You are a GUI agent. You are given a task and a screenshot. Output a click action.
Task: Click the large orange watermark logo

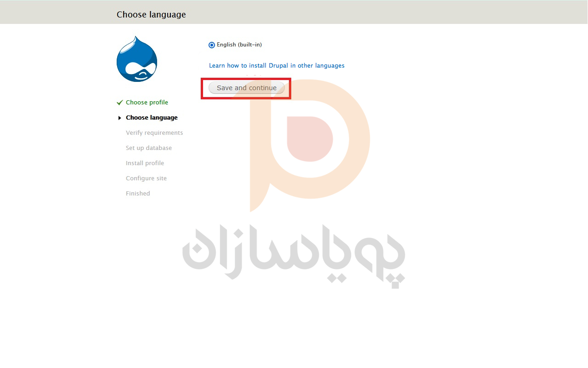tap(310, 145)
